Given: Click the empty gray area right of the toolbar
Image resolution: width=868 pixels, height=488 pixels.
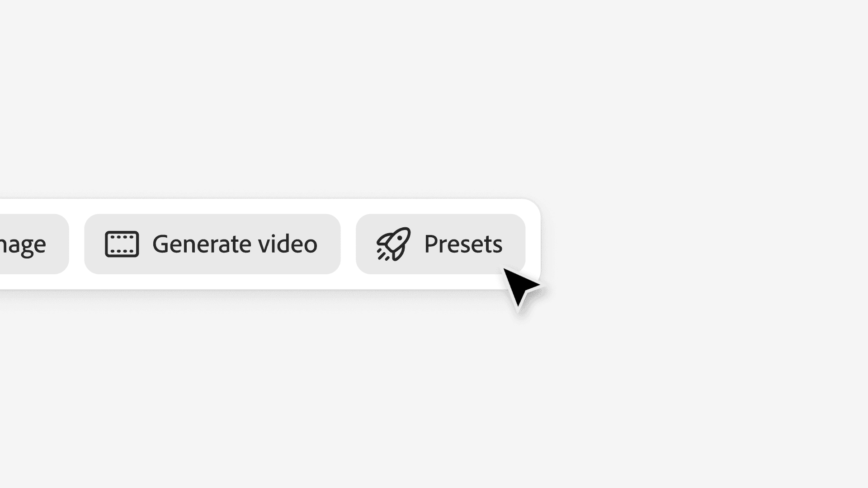Looking at the screenshot, I should tap(705, 244).
